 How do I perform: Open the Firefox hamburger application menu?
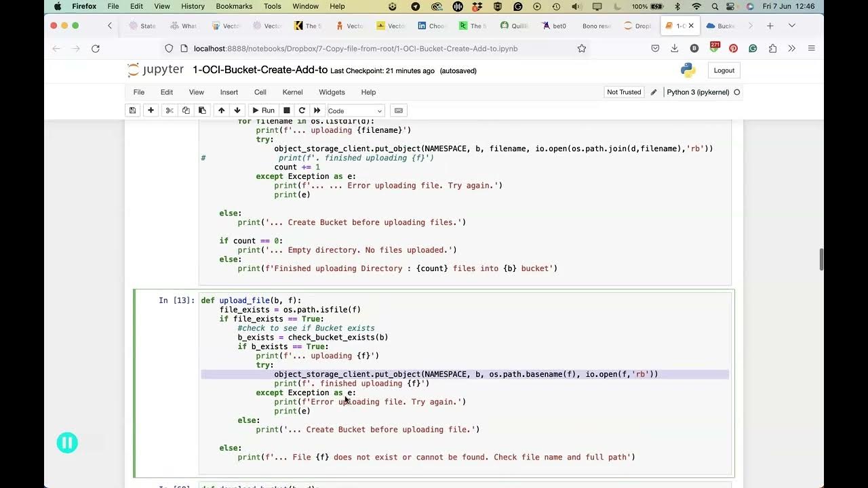pos(811,48)
